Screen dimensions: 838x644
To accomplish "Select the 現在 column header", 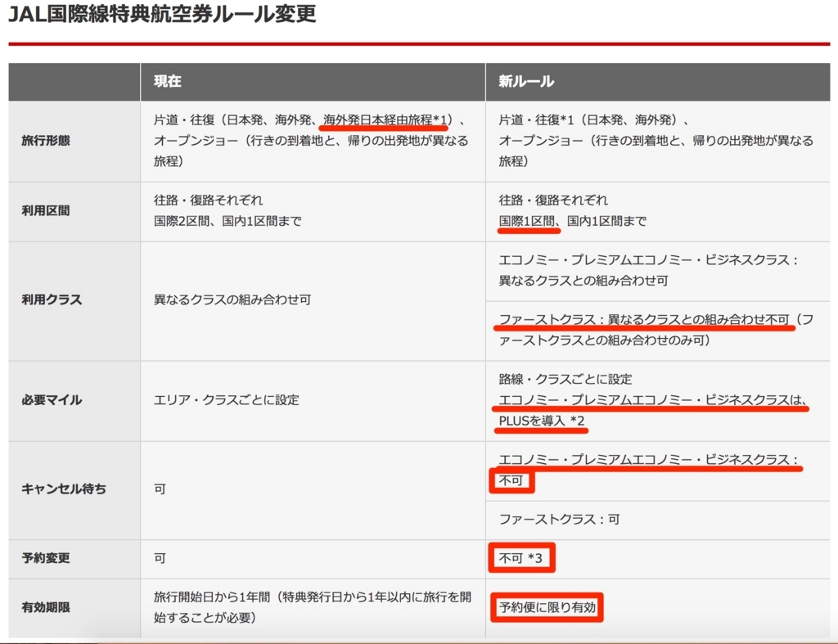I will (167, 81).
